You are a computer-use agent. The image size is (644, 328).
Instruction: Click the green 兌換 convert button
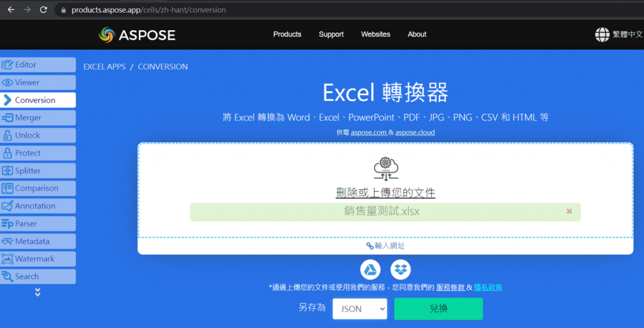click(x=438, y=309)
